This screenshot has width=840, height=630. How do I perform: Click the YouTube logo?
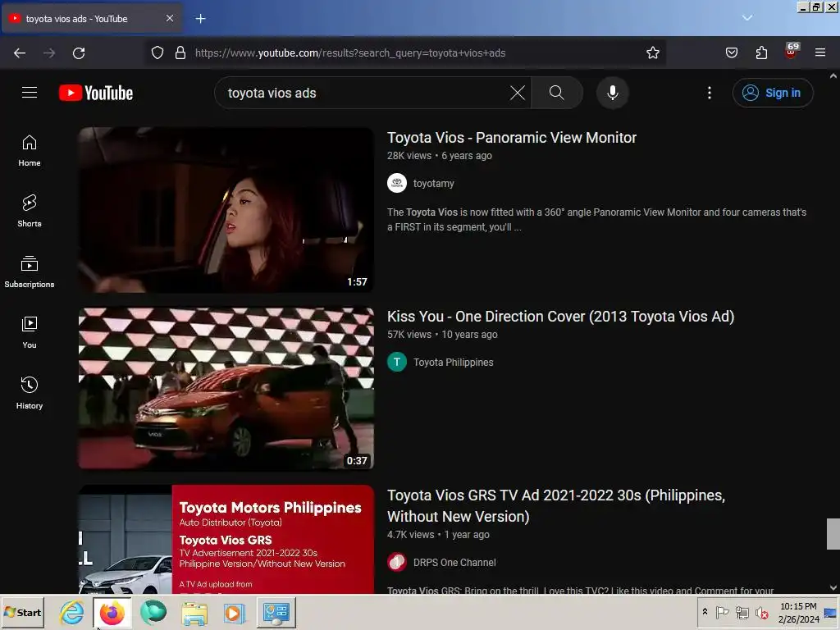(96, 93)
